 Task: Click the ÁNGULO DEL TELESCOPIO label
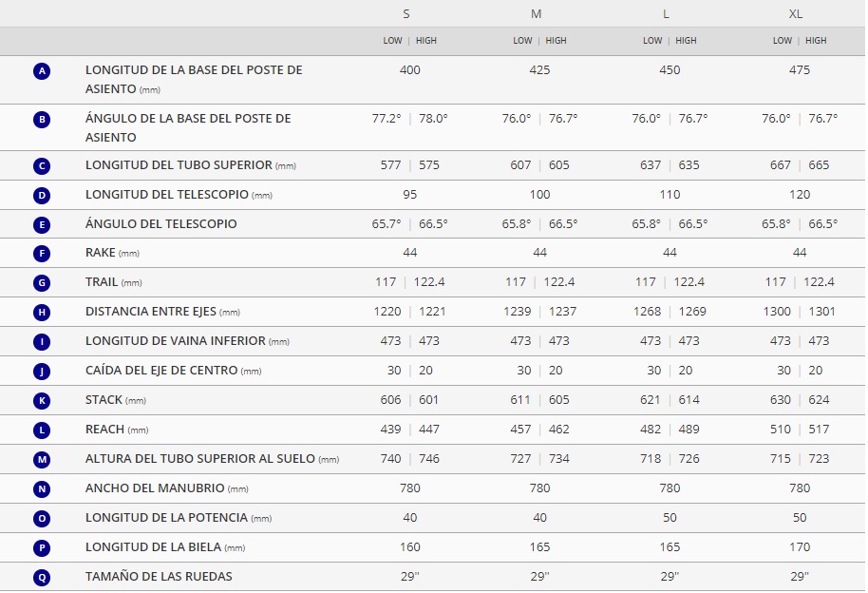[161, 223]
